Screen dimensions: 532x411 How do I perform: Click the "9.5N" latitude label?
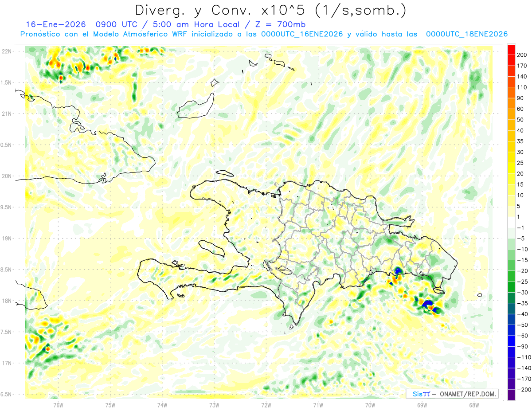6,207
